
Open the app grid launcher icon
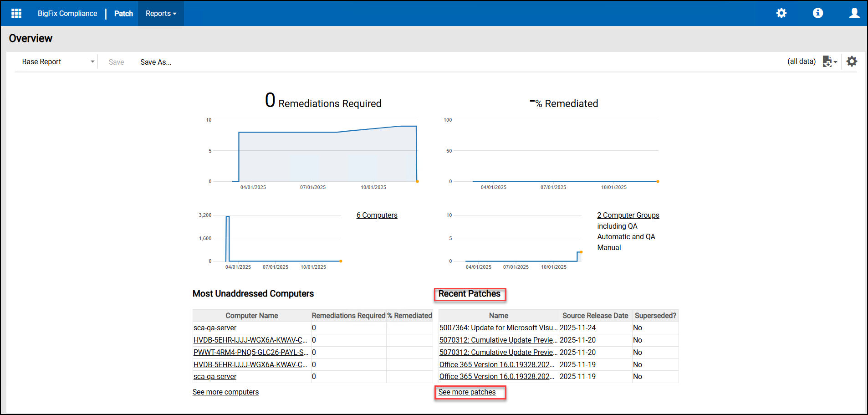click(16, 13)
